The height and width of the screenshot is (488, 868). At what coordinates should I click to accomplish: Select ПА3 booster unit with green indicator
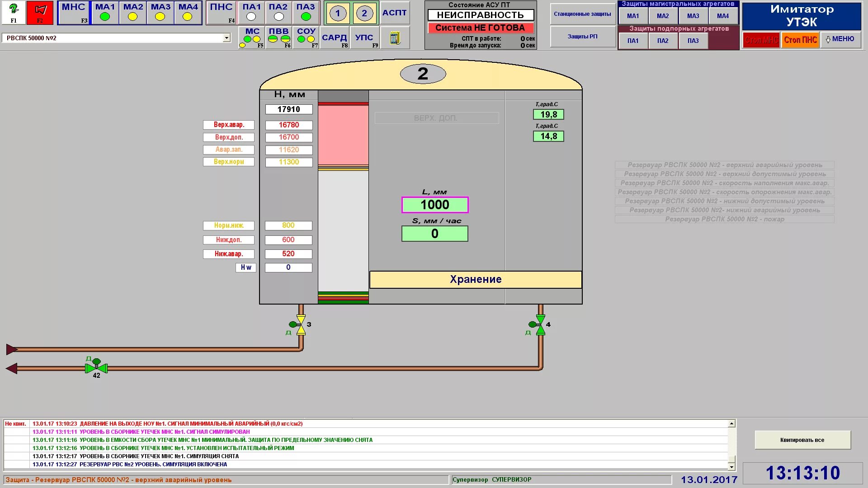point(306,13)
